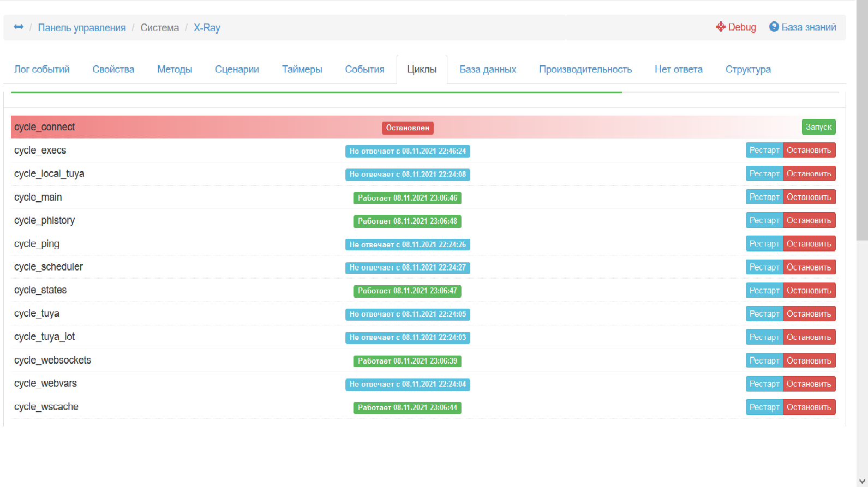Stop the cycle_main cycle
The image size is (868, 487).
point(809,197)
